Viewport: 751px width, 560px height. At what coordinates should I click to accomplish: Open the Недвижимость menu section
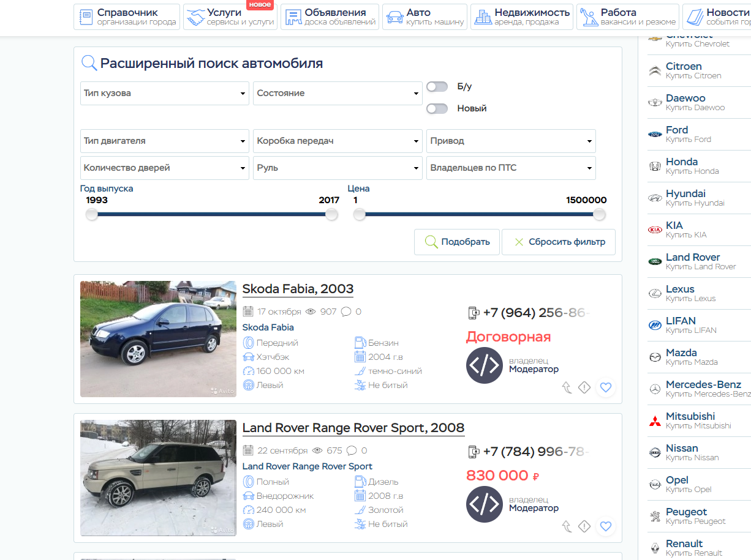(523, 17)
